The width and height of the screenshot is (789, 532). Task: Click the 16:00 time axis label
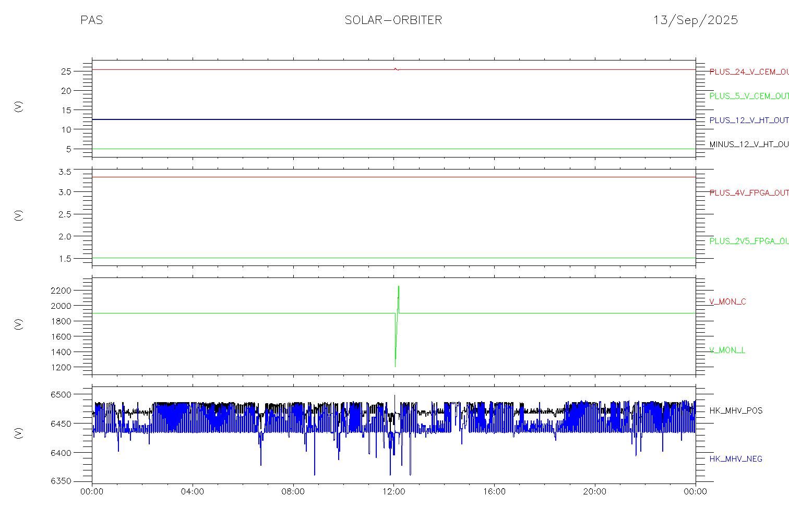click(x=494, y=492)
